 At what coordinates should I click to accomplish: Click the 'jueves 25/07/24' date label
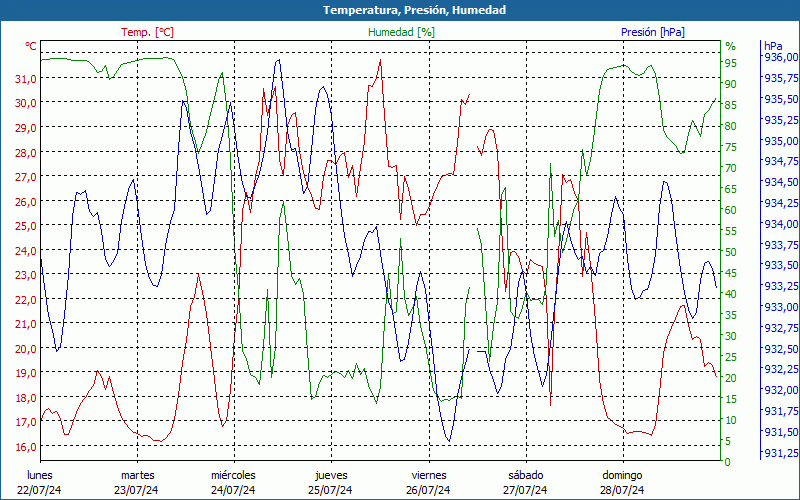point(331,483)
